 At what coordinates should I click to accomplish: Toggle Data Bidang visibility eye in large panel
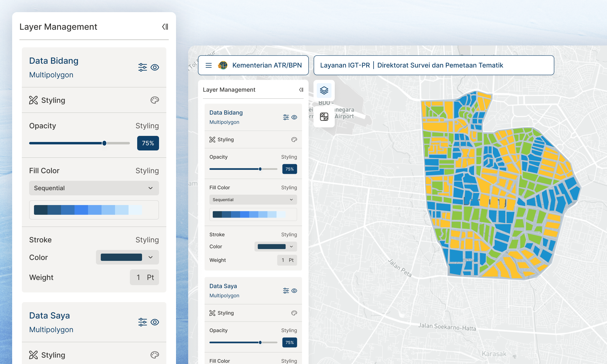click(155, 67)
